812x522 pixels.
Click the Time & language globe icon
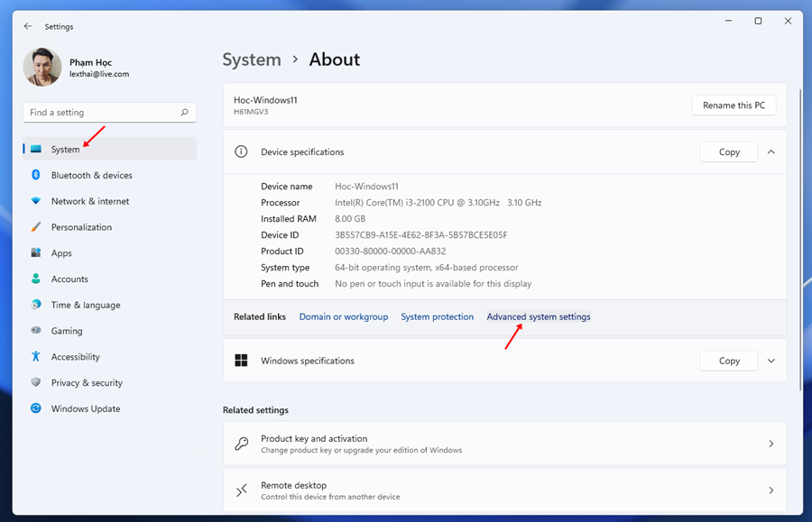pos(36,304)
